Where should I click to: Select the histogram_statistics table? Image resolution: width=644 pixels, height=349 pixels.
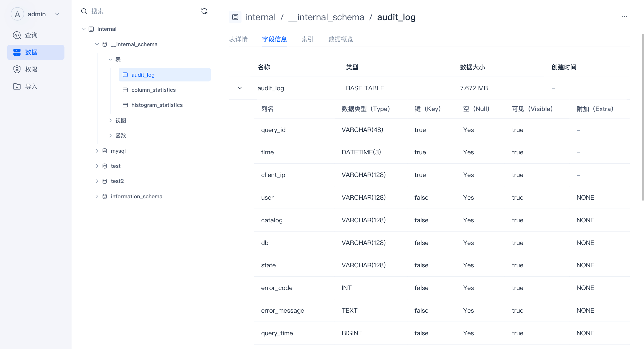click(157, 105)
